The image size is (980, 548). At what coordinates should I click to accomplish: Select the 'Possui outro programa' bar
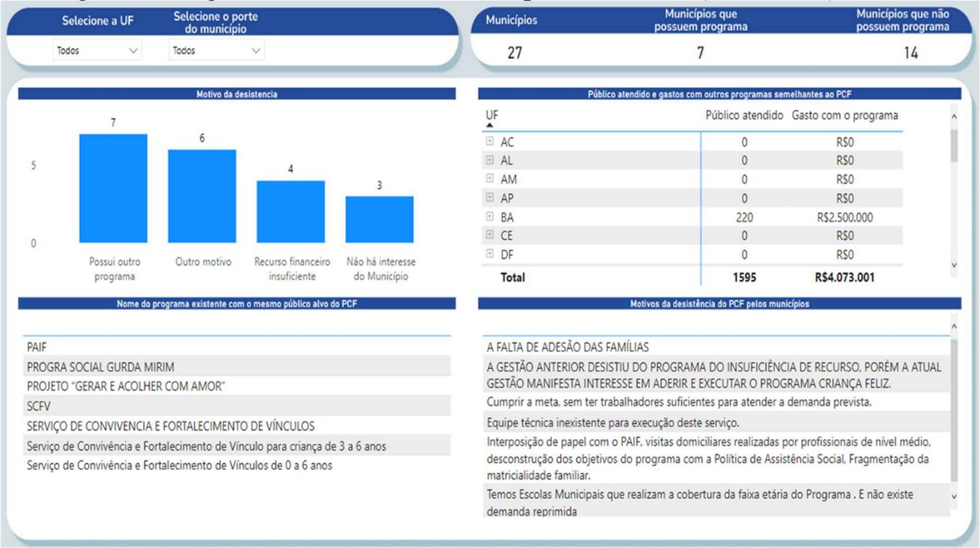(113, 188)
